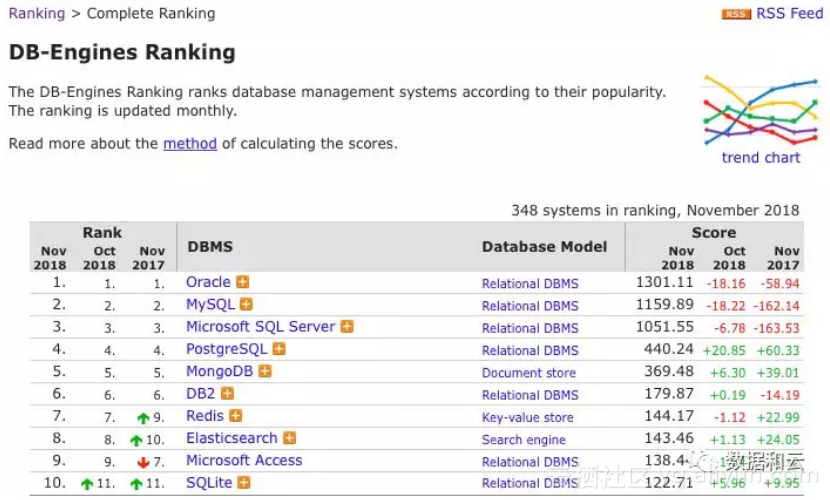The height and width of the screenshot is (500, 830).
Task: Open Relational DBMS link in Microsoft Access row
Action: 530,462
